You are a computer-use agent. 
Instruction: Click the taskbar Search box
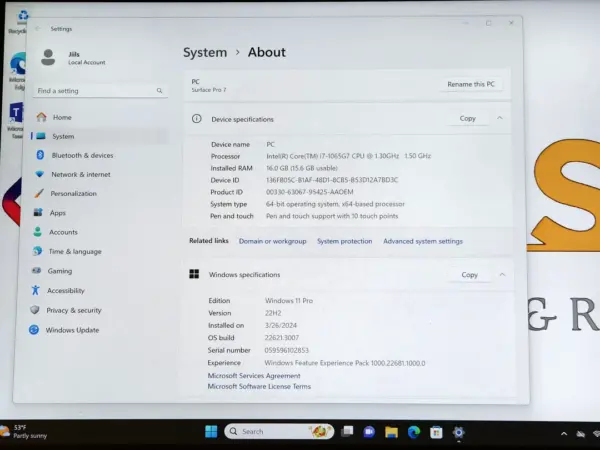click(279, 432)
